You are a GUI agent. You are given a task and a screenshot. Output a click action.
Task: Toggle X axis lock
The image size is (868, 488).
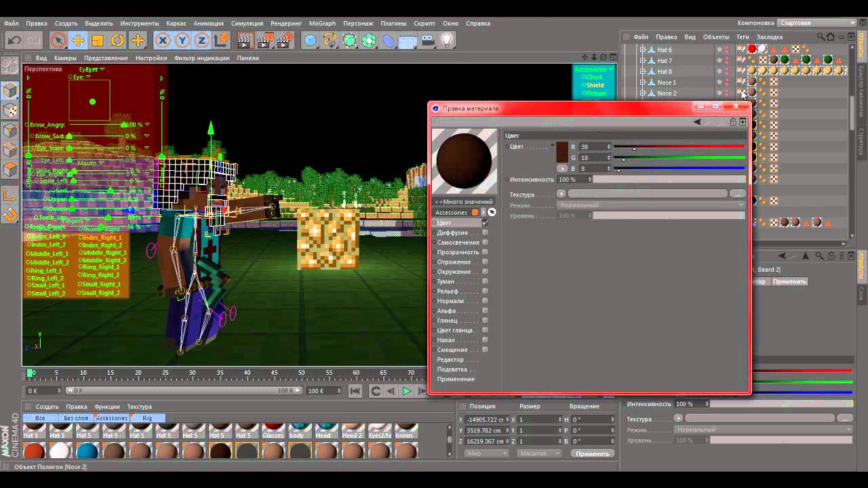pyautogui.click(x=163, y=40)
